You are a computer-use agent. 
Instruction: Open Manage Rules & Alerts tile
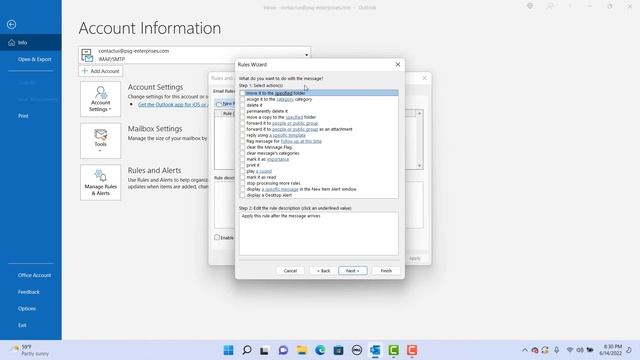[100, 182]
